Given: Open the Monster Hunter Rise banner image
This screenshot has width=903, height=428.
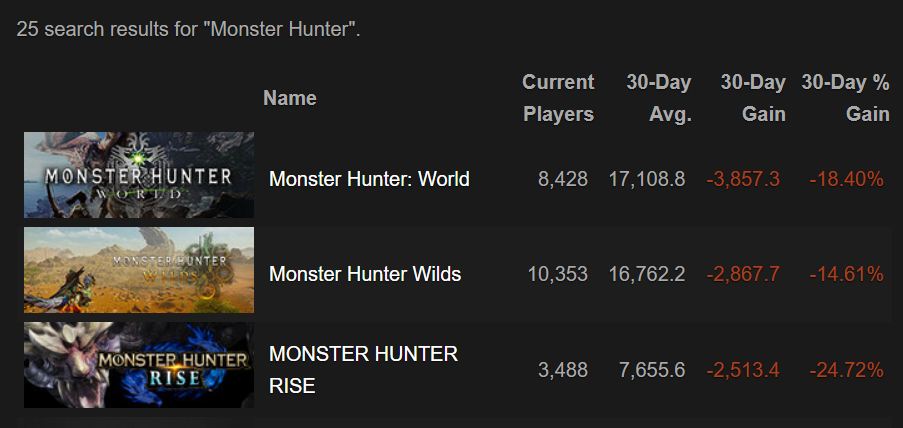Looking at the screenshot, I should [139, 365].
